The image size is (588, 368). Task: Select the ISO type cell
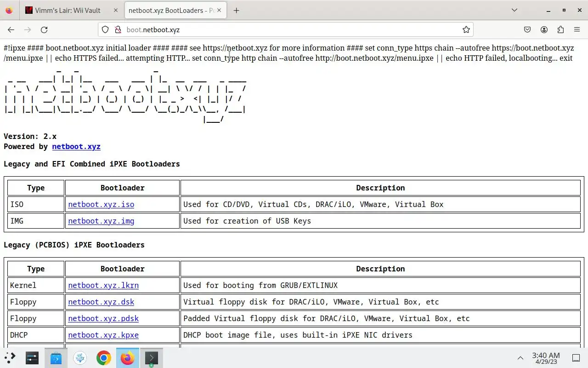tap(36, 204)
